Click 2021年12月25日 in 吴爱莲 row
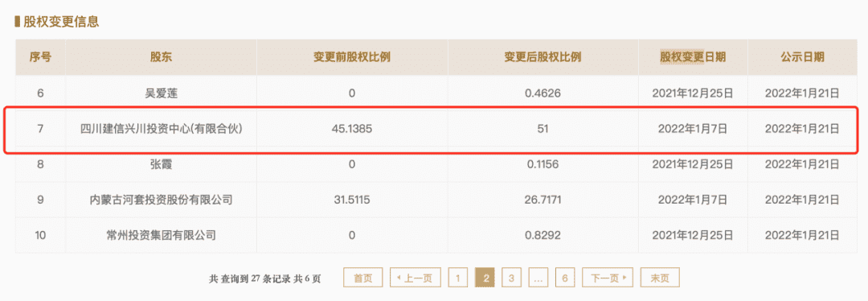868x301 pixels. pos(693,93)
